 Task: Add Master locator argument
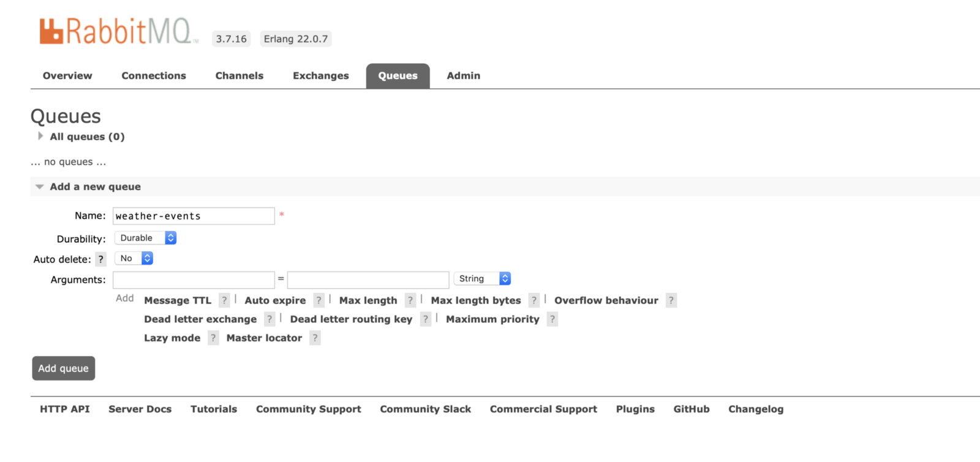[x=264, y=338]
